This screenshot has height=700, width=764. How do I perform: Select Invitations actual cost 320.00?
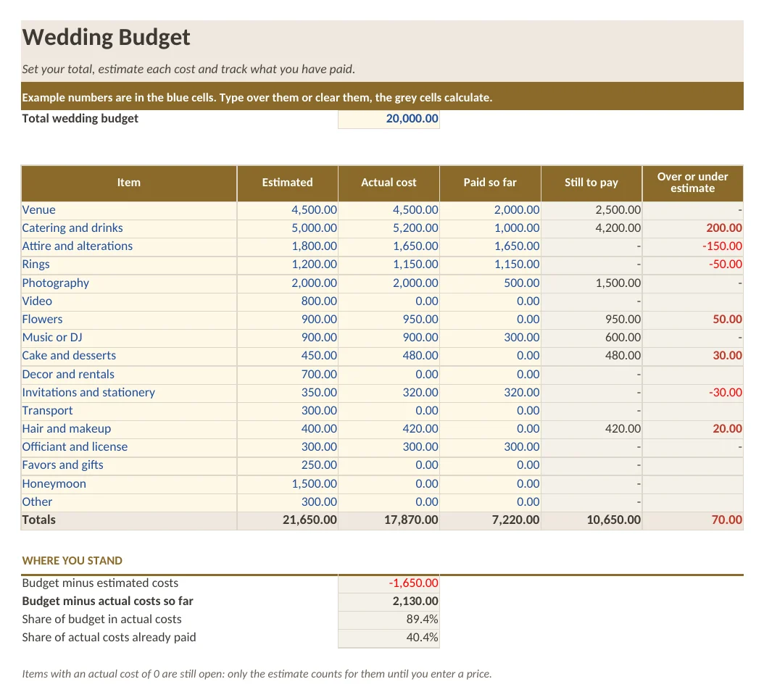[389, 393]
